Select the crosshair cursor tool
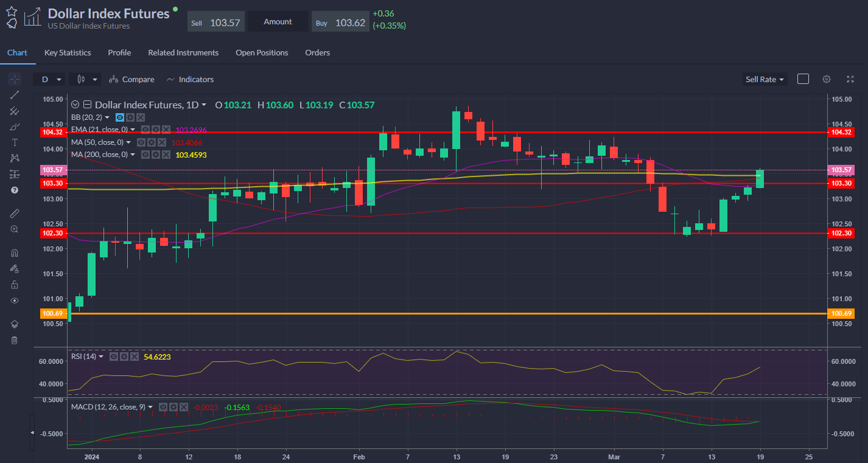Image resolution: width=868 pixels, height=463 pixels. click(x=15, y=78)
